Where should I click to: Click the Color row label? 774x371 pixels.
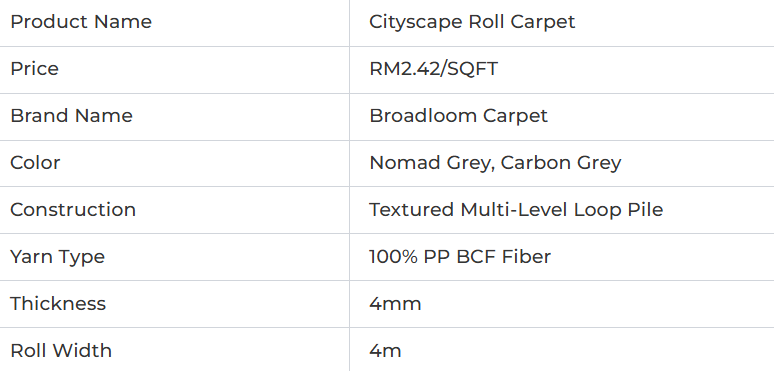click(35, 162)
